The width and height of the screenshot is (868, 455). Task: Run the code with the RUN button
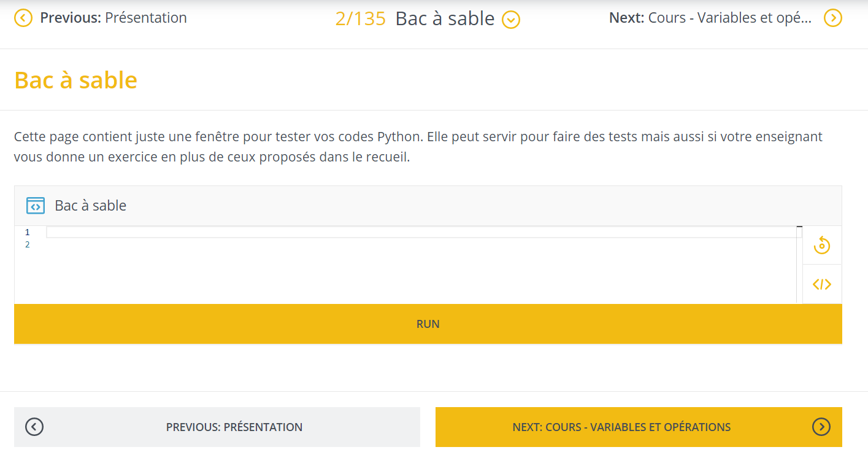click(428, 324)
